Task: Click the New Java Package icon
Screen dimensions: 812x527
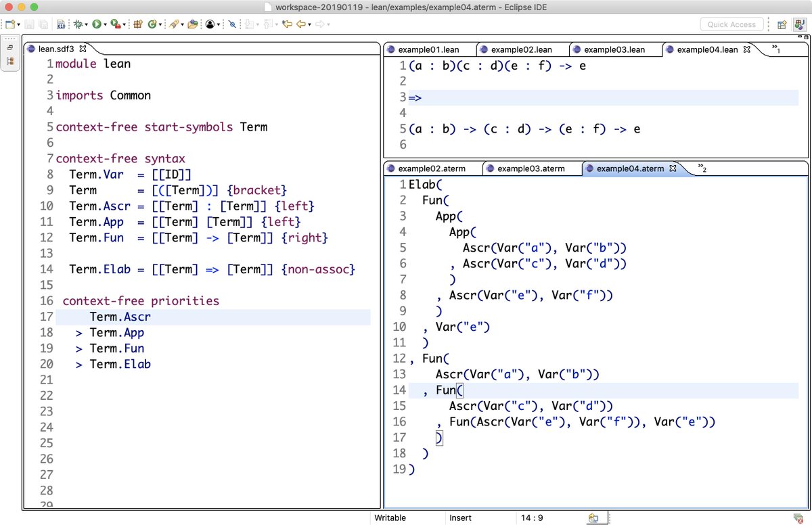Action: point(138,24)
